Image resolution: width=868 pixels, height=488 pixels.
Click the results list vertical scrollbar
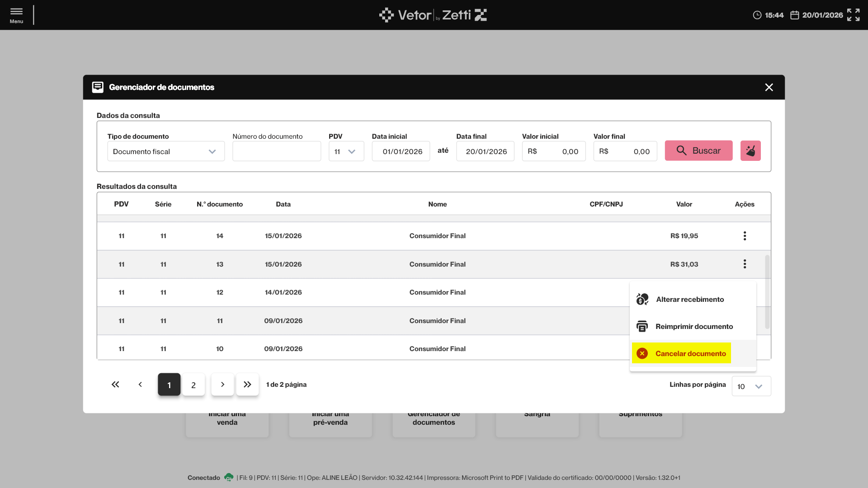point(767,292)
